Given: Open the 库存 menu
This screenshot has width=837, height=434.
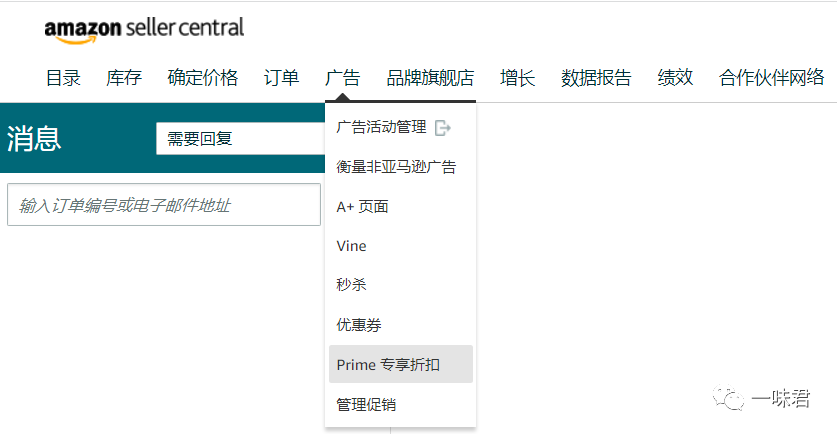Looking at the screenshot, I should pos(124,78).
